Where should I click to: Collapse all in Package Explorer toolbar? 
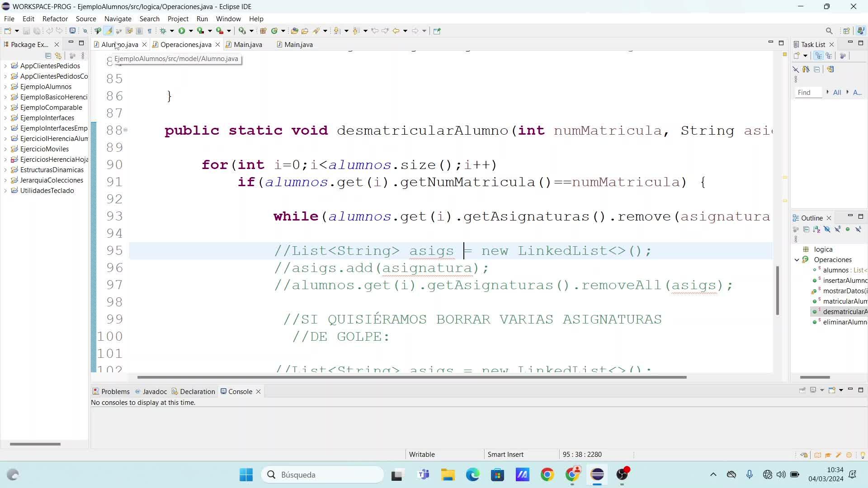[48, 56]
